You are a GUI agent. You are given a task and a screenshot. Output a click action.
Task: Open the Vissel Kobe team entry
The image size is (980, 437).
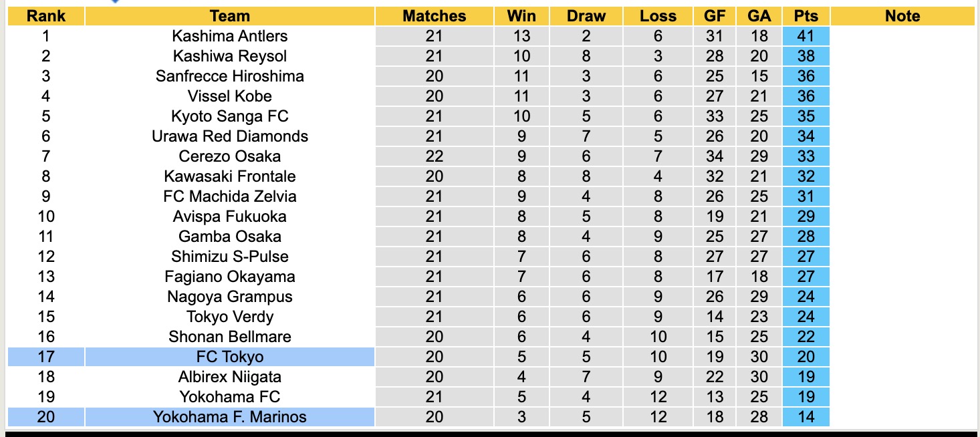pos(229,96)
